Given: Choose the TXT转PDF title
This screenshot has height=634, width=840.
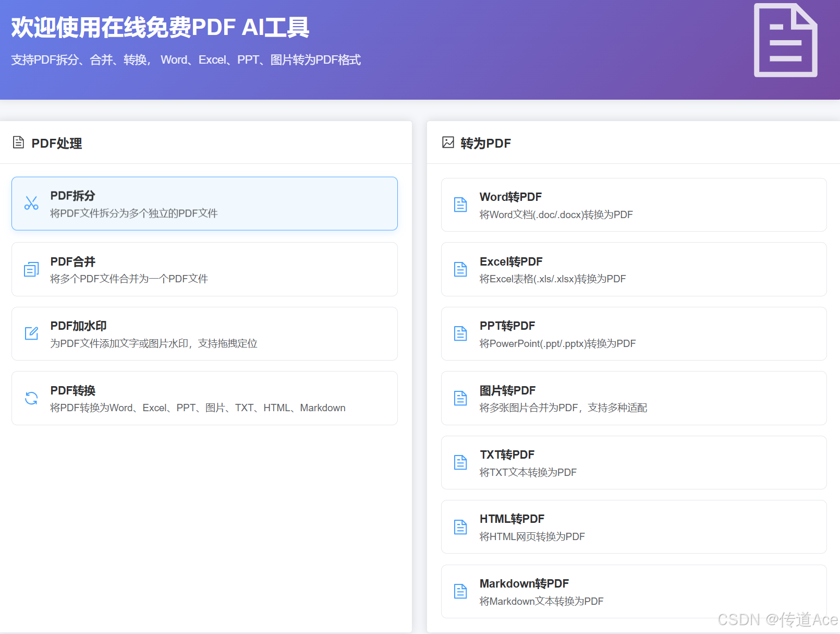Looking at the screenshot, I should point(507,454).
